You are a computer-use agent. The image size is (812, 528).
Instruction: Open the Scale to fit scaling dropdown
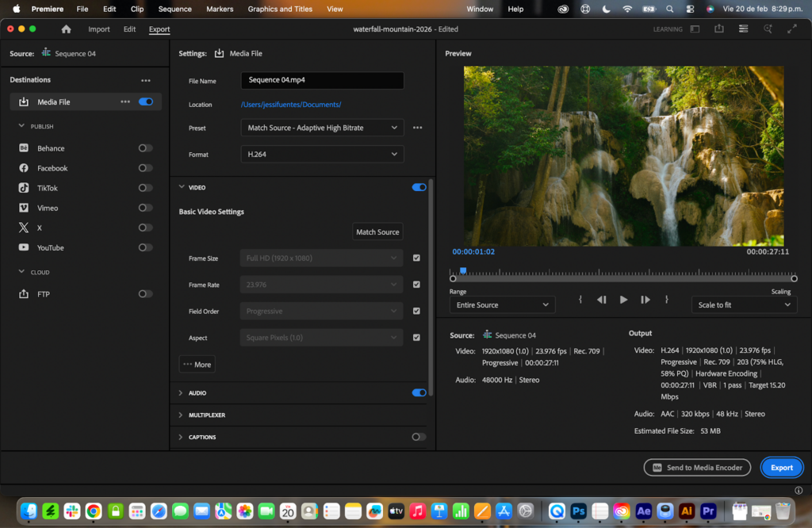[743, 304]
